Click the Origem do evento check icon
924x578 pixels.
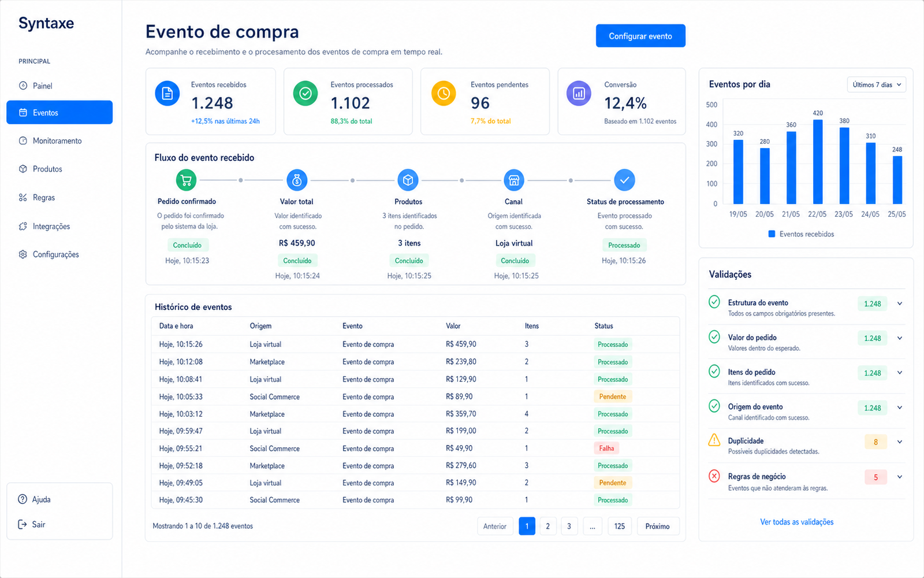(x=714, y=406)
